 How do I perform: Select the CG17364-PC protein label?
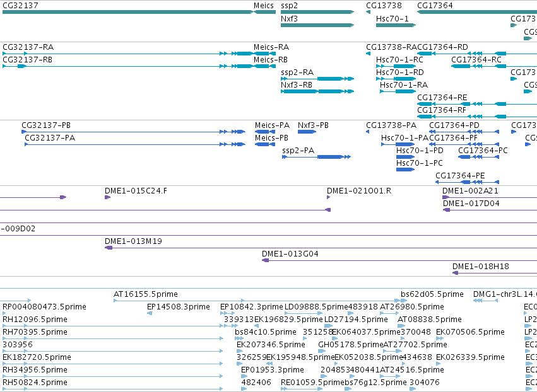coord(483,151)
